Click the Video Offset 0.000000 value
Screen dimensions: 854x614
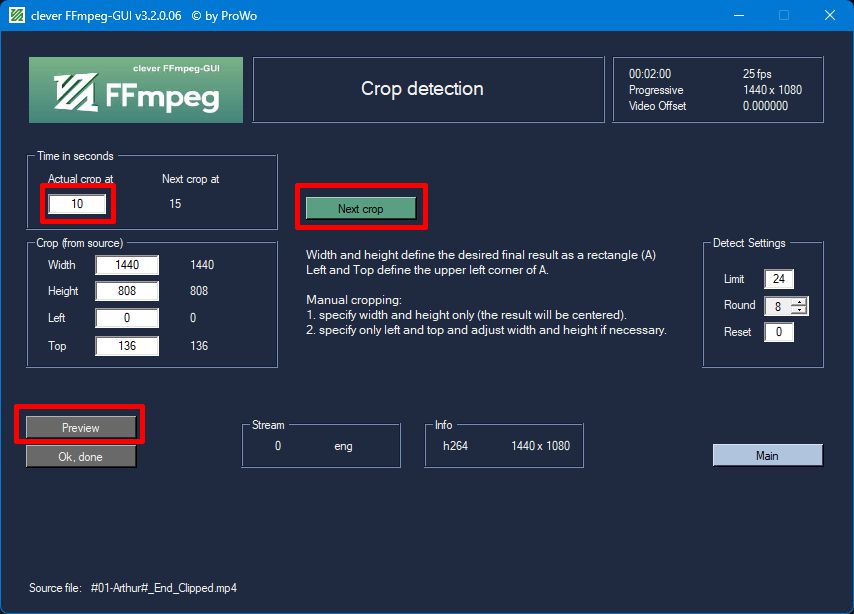click(765, 106)
